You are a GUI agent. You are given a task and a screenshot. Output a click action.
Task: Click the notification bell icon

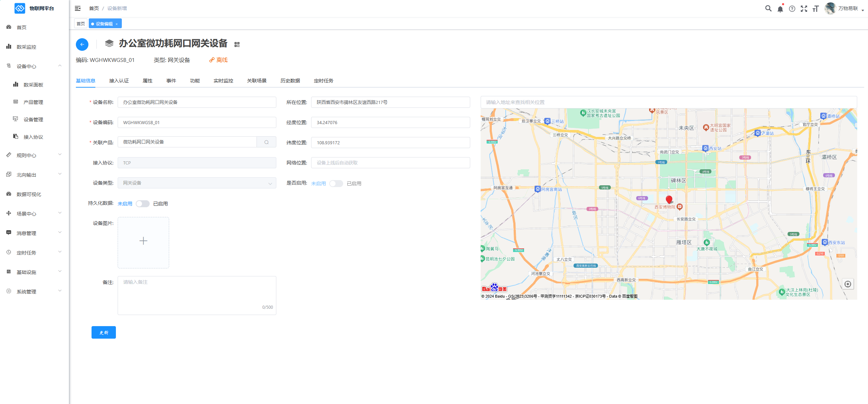click(x=780, y=9)
